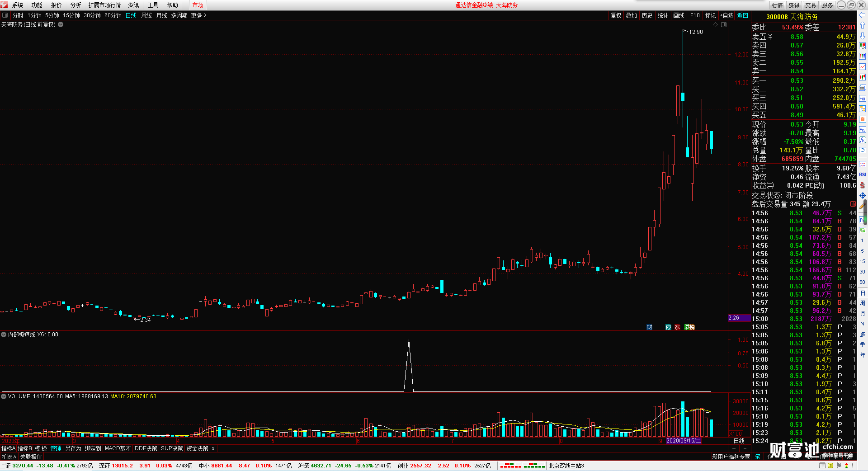Click the red dollar sign icon in sidebar
868x471 pixels.
pyautogui.click(x=863, y=185)
